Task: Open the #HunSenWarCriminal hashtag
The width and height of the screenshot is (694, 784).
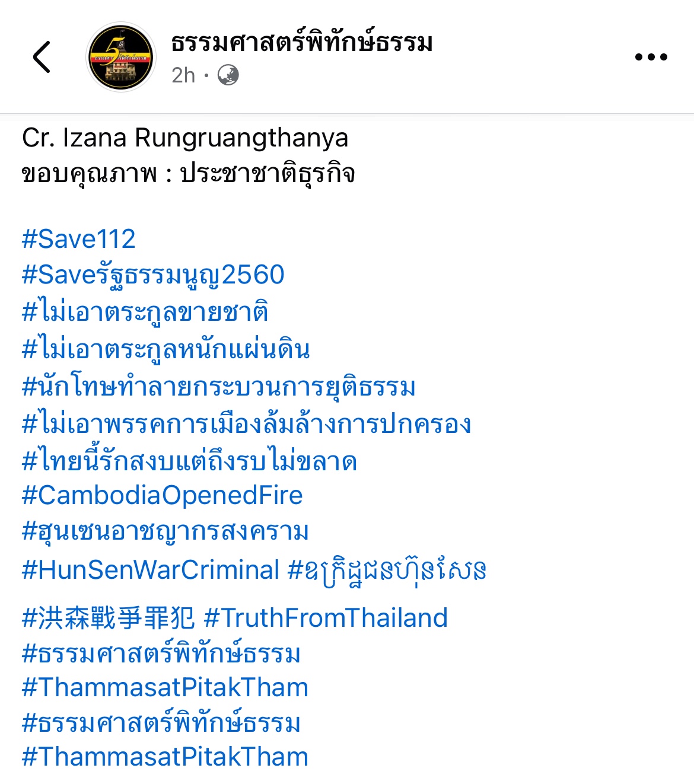Action: [x=151, y=570]
